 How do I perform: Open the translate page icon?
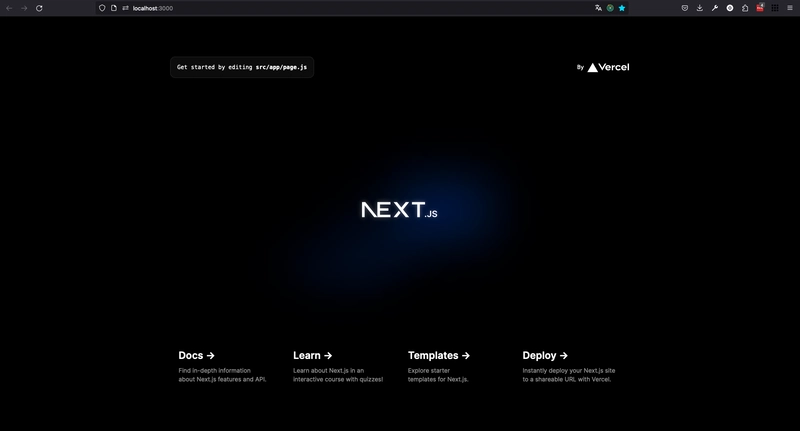598,8
